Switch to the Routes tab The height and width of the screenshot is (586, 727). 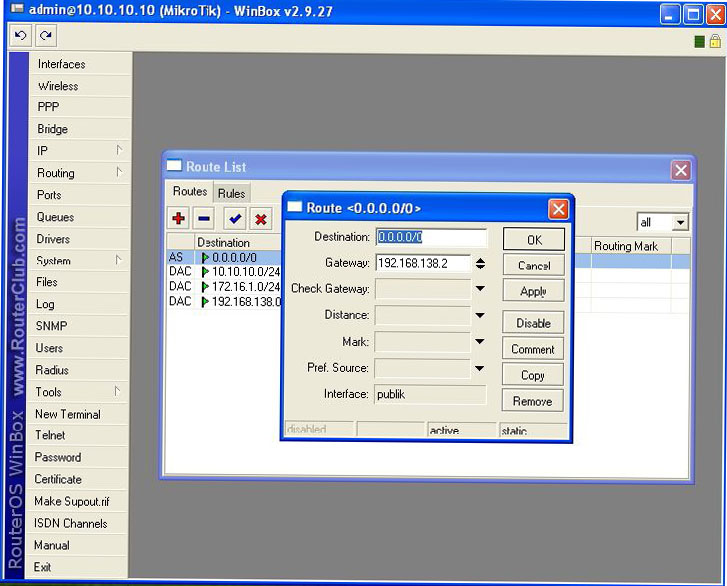[190, 191]
